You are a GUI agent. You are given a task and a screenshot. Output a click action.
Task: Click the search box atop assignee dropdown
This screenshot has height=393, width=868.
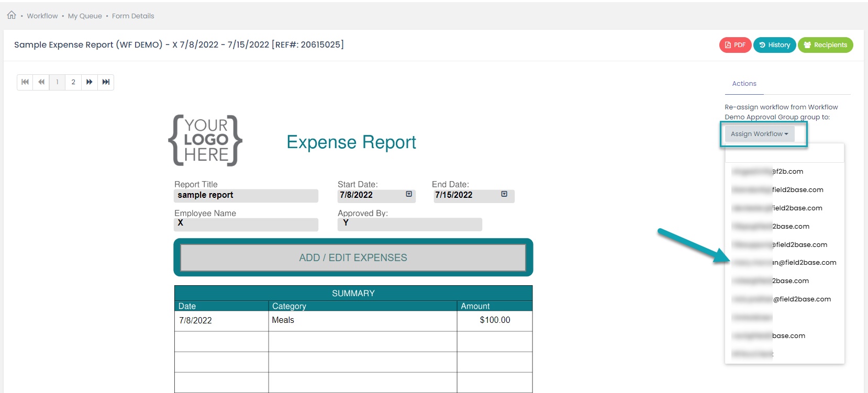click(x=784, y=153)
